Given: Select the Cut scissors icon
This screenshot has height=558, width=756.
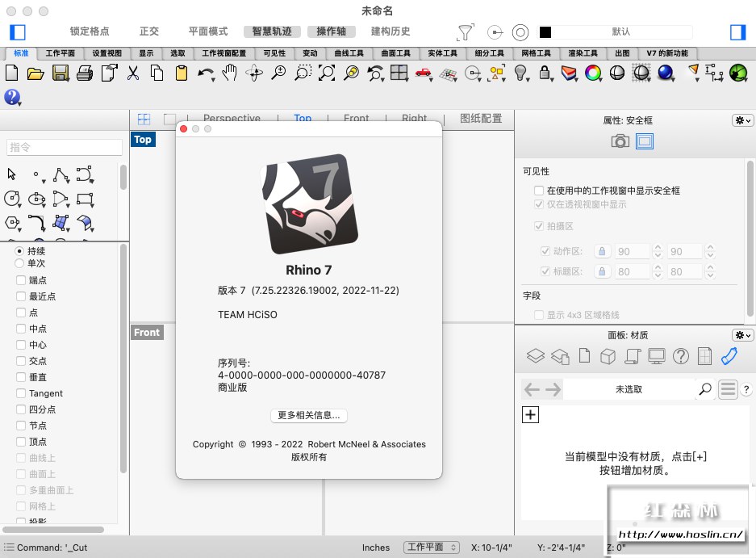Looking at the screenshot, I should 133,73.
